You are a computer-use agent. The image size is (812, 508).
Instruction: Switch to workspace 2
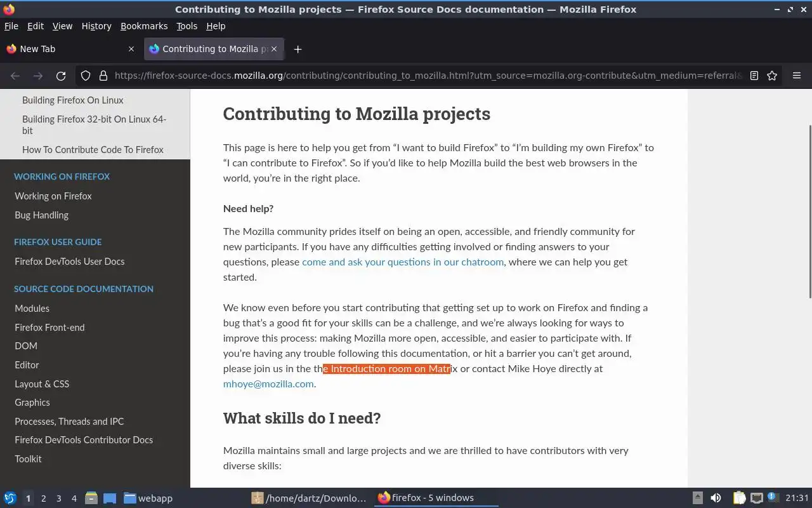pos(43,498)
